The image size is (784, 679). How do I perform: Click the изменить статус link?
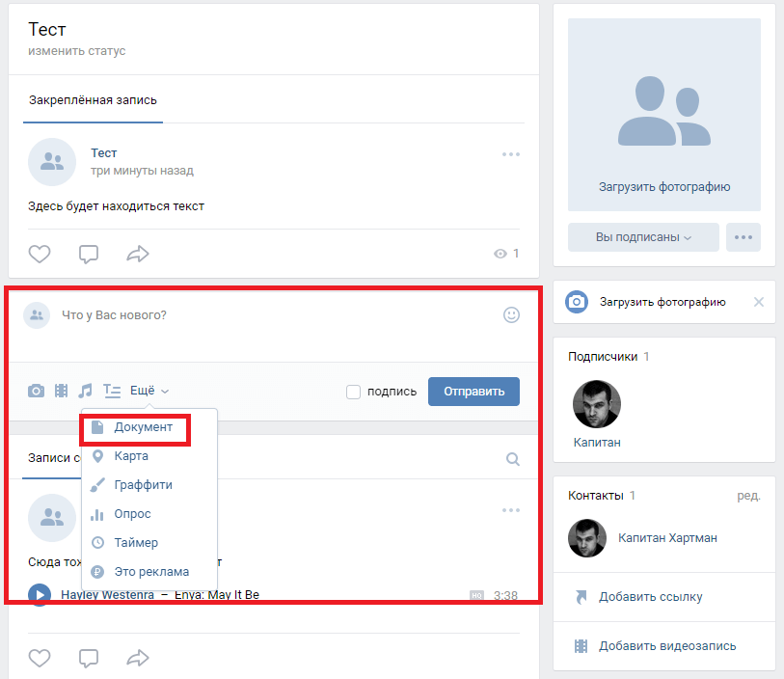tap(76, 51)
